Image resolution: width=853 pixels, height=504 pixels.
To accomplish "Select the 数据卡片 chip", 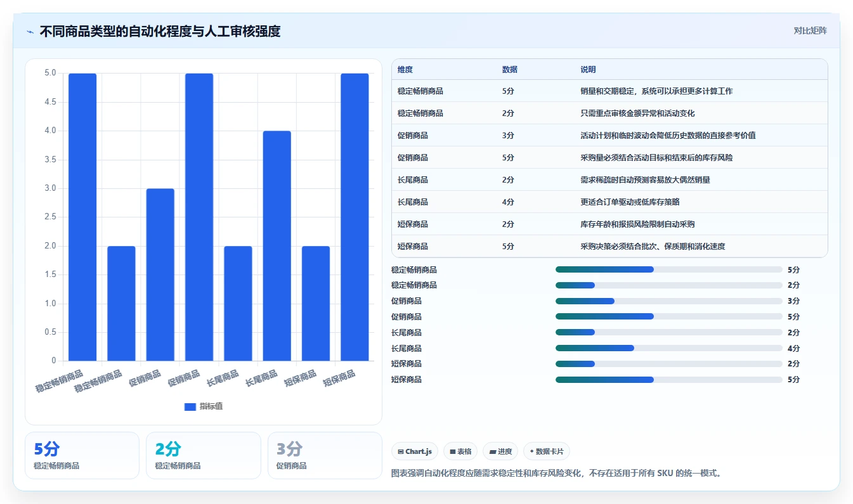I will [x=547, y=451].
